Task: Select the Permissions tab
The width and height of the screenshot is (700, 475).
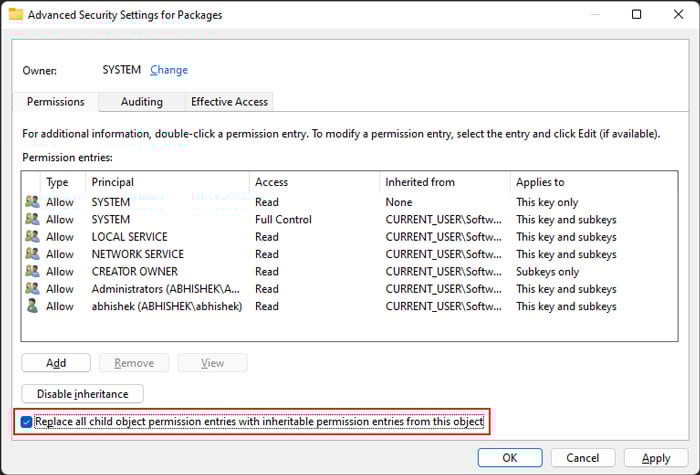Action: click(x=55, y=102)
